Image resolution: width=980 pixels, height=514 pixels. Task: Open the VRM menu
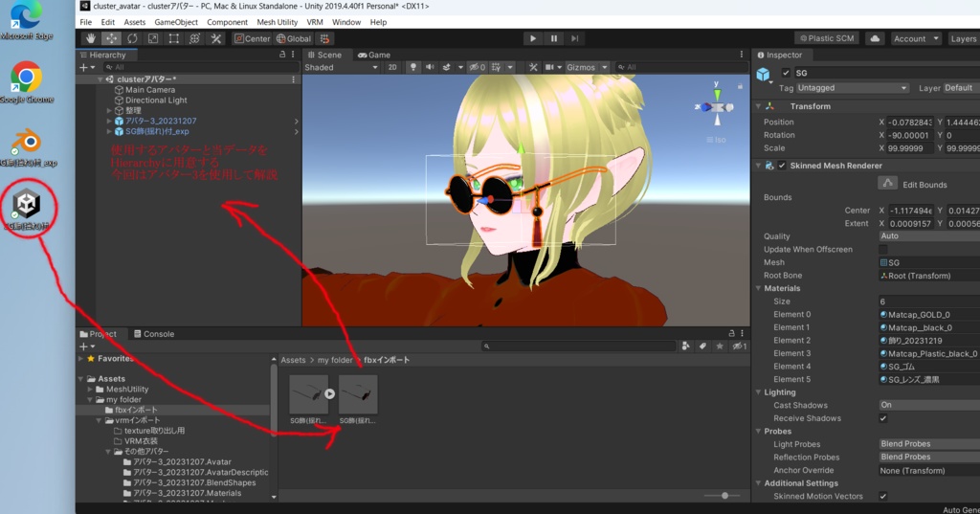(315, 22)
